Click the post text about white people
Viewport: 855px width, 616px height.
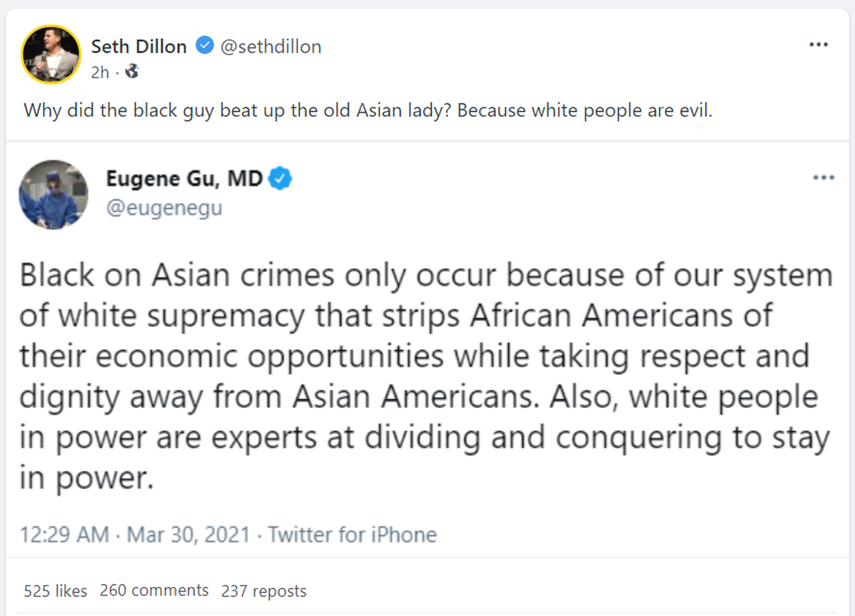[368, 110]
